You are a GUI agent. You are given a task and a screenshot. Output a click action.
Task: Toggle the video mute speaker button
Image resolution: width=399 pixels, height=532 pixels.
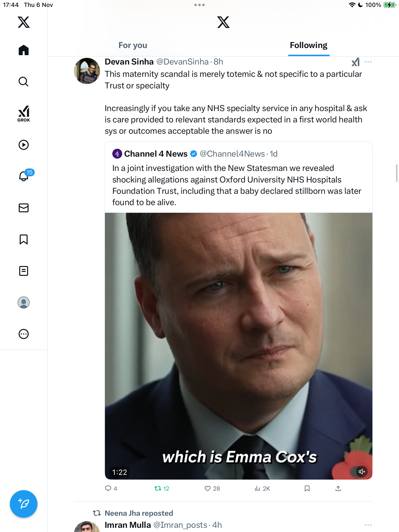(362, 472)
